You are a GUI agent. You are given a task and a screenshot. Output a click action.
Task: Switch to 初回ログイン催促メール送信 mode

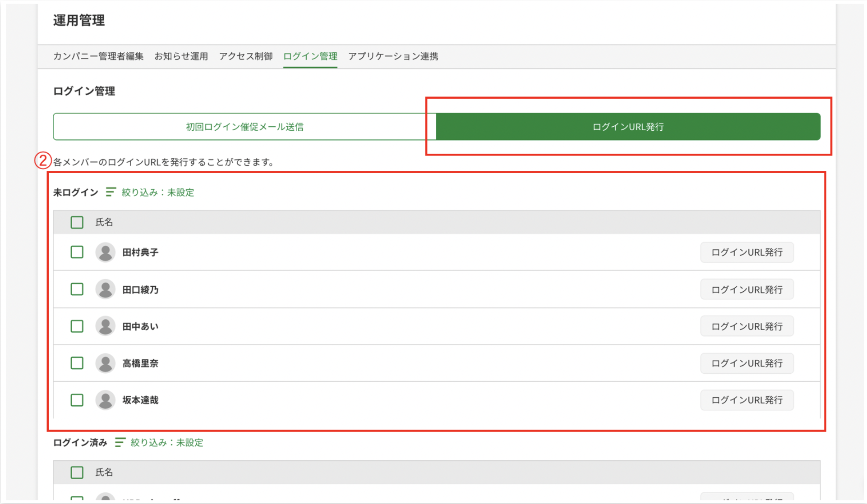click(244, 127)
